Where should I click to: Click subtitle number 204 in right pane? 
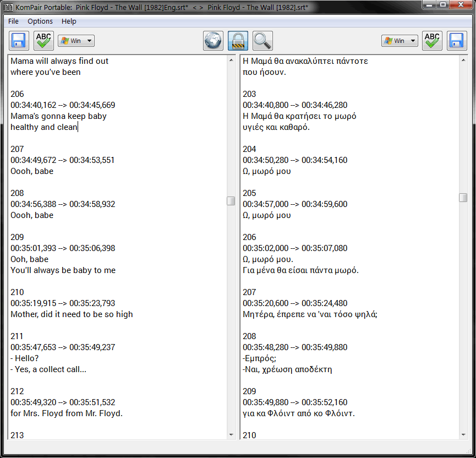[249, 149]
